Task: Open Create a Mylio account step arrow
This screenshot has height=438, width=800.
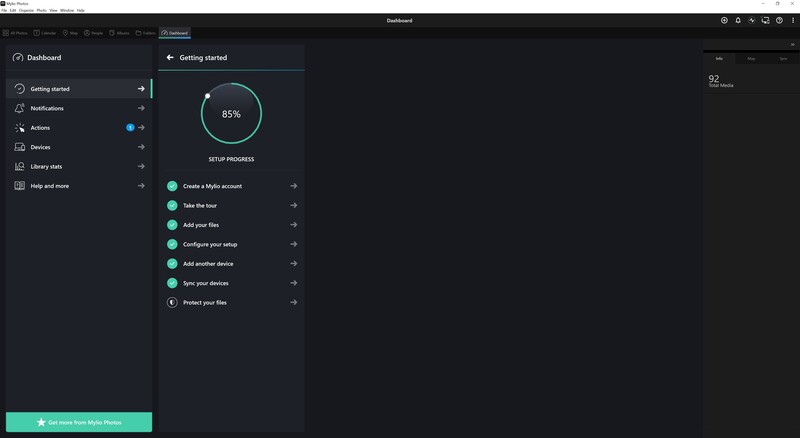Action: pyautogui.click(x=294, y=186)
